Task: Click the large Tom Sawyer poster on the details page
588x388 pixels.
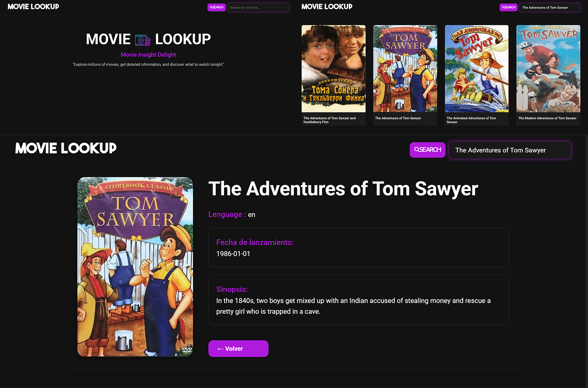Action: (x=135, y=267)
